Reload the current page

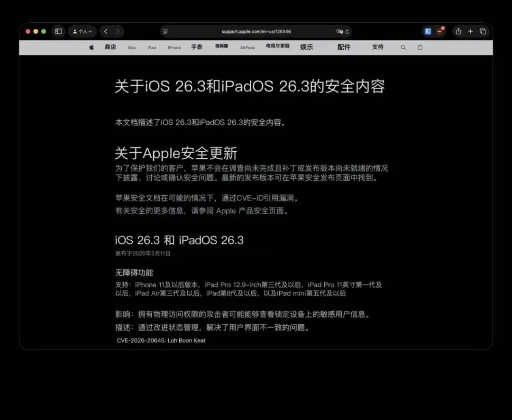click(347, 31)
